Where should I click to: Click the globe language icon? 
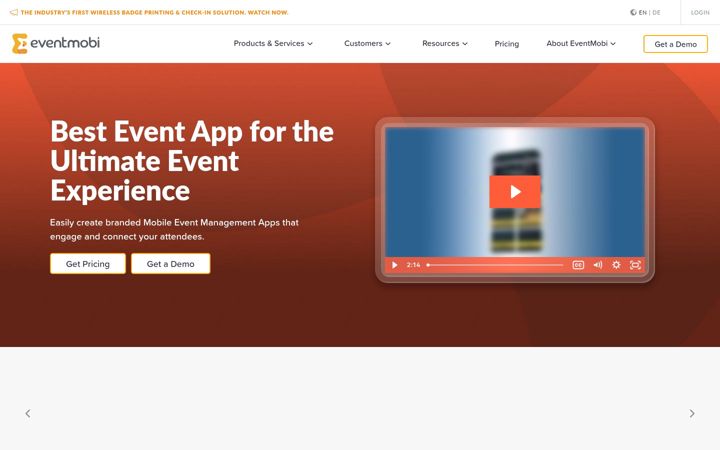[633, 12]
